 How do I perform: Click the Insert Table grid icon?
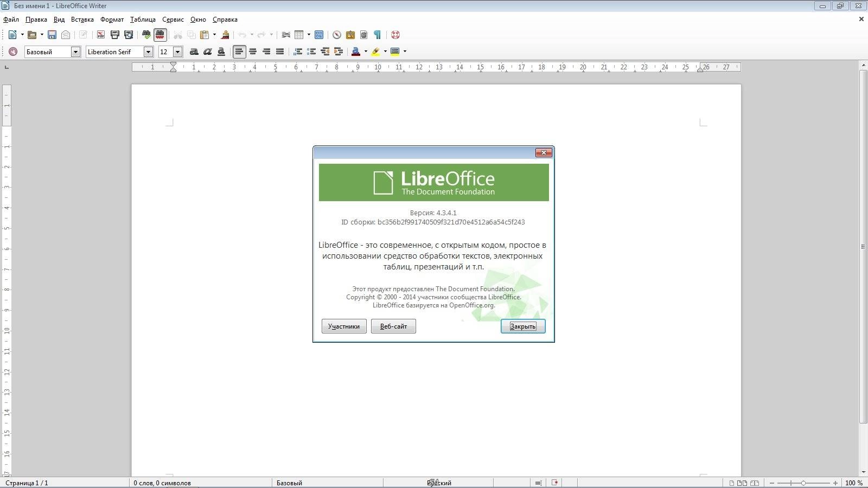299,35
